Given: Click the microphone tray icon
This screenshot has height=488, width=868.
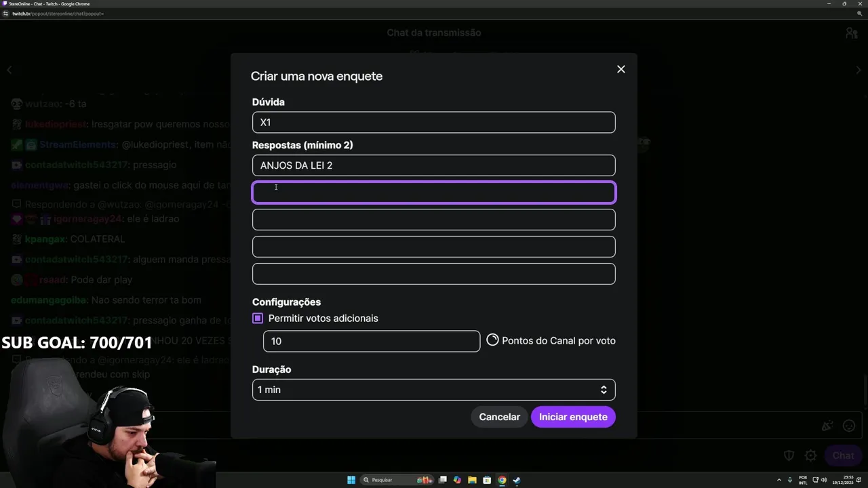Looking at the screenshot, I should pyautogui.click(x=790, y=480).
